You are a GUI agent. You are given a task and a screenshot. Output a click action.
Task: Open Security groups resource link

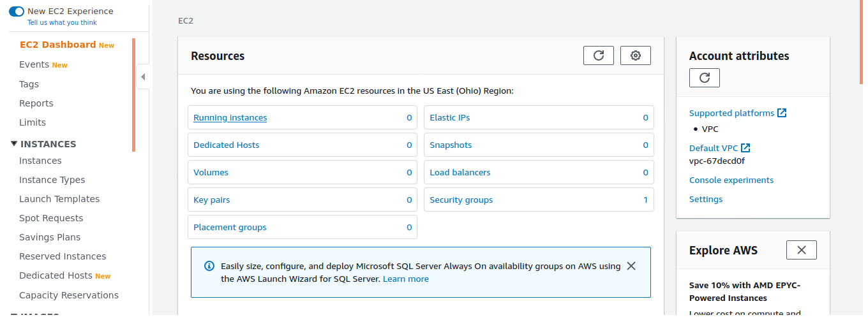click(461, 200)
